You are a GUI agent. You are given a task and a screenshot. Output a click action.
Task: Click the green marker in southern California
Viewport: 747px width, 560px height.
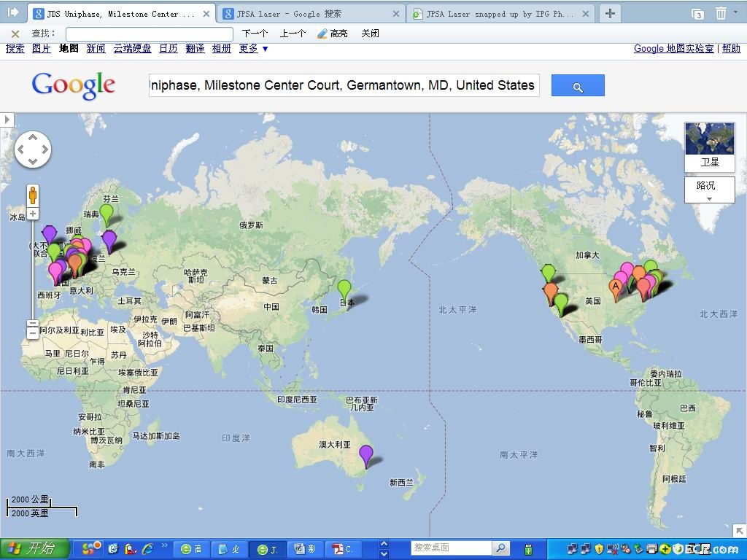click(561, 304)
